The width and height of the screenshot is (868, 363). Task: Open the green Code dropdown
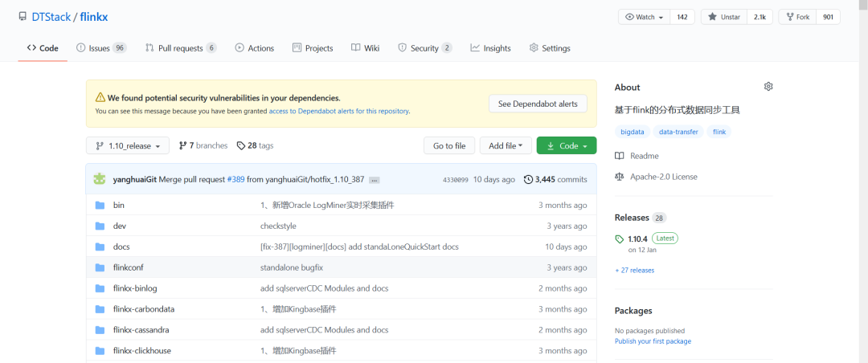(x=567, y=145)
